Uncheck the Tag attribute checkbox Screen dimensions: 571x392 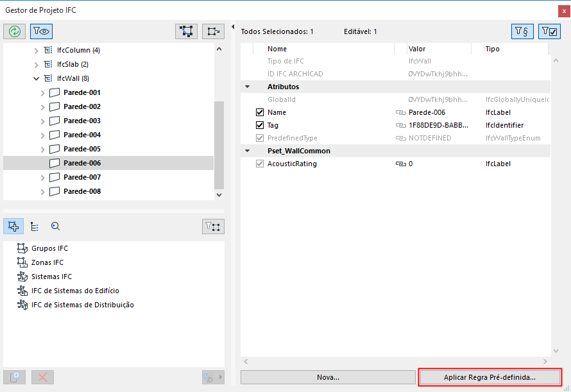click(x=260, y=125)
